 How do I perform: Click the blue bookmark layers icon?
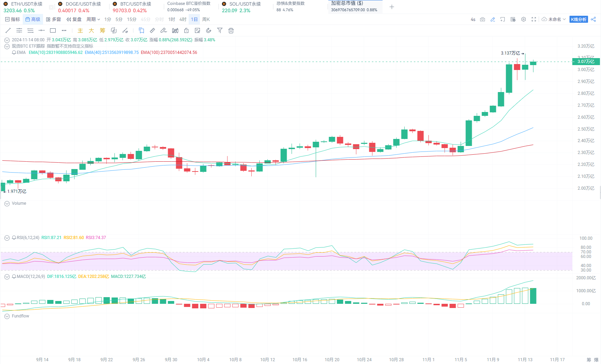point(141,30)
